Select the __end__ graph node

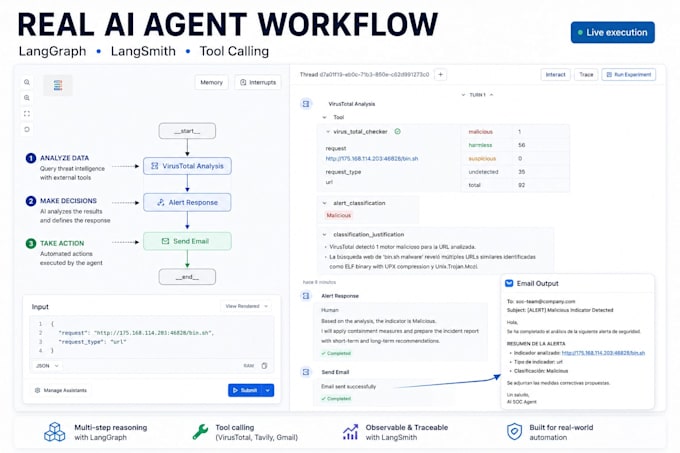187,277
